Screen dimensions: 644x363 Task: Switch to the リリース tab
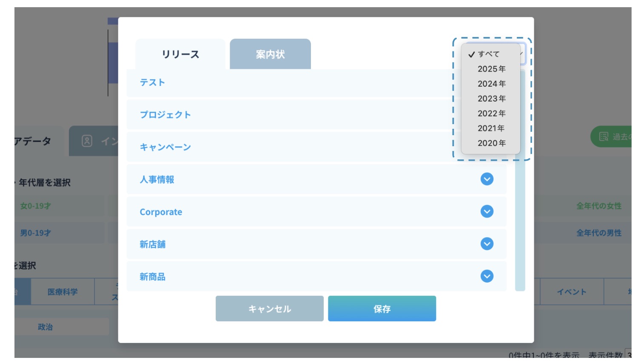[x=180, y=54]
